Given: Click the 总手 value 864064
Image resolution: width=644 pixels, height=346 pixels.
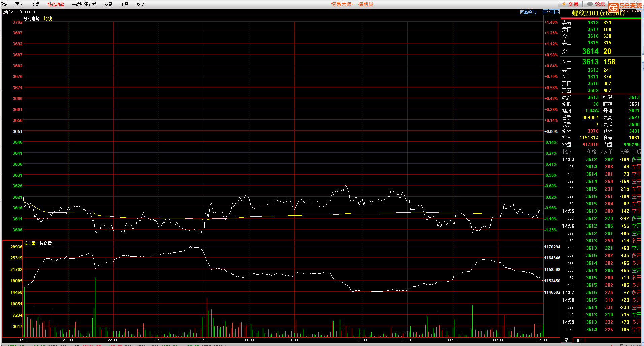Looking at the screenshot, I should [590, 117].
